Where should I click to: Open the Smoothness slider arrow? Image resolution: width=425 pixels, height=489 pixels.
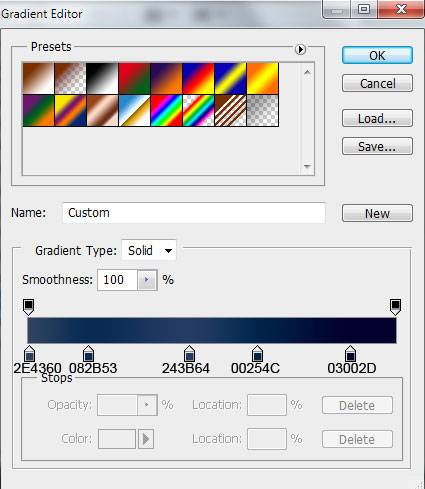coord(147,280)
